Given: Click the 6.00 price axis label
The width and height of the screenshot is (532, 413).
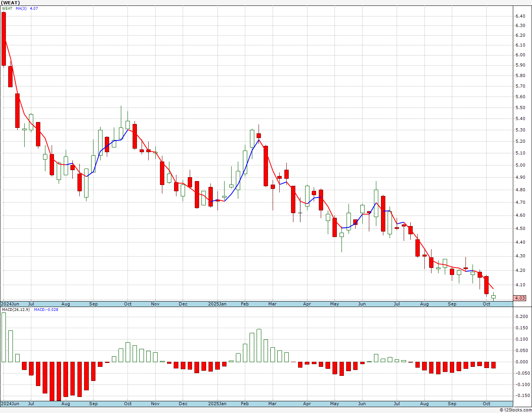Looking at the screenshot, I should (x=520, y=55).
